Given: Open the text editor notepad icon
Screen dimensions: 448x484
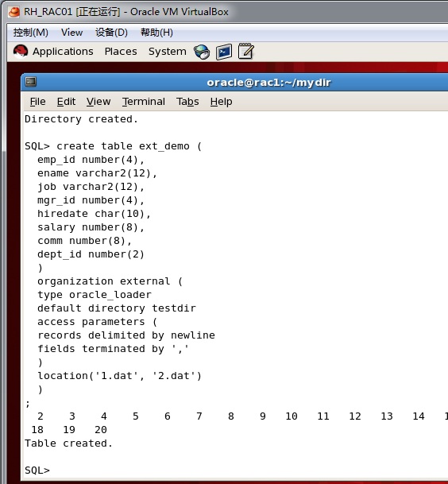Looking at the screenshot, I should click(246, 51).
